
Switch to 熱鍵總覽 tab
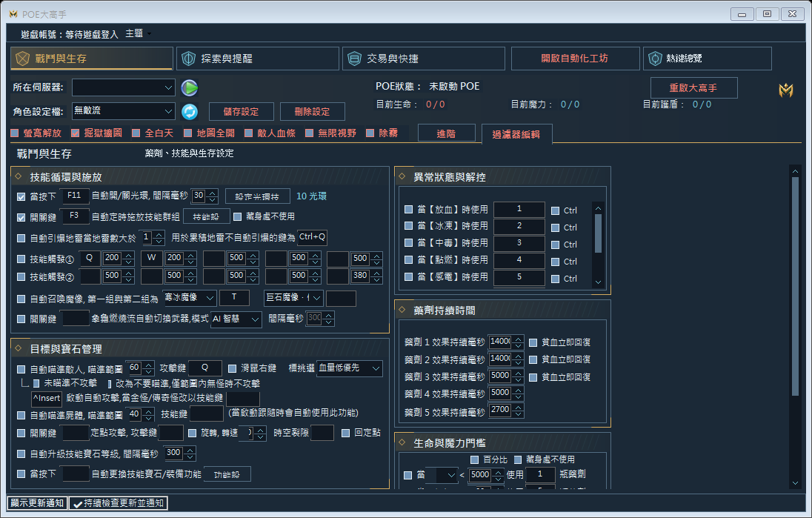[708, 59]
